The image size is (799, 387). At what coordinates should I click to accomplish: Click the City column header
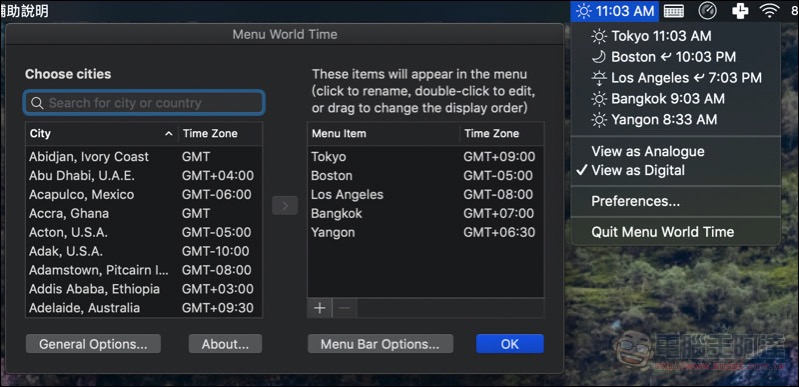[101, 134]
